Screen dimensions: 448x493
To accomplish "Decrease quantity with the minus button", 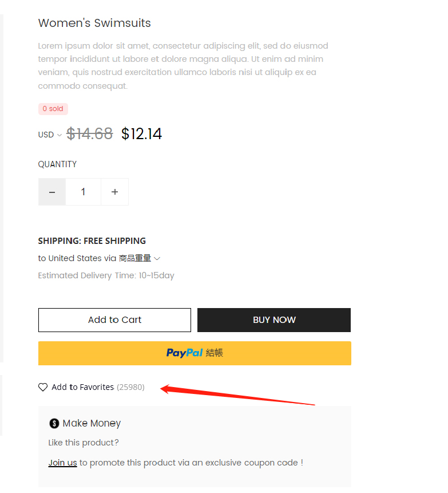I will [x=52, y=192].
